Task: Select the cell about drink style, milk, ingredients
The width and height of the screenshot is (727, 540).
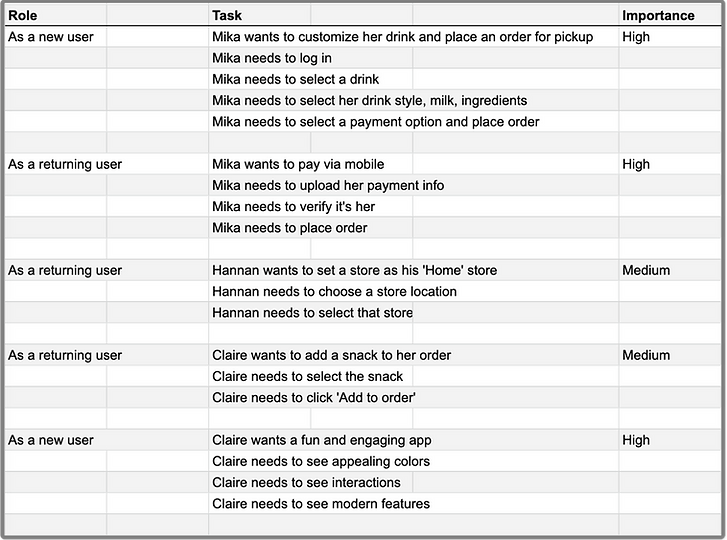Action: coord(369,100)
